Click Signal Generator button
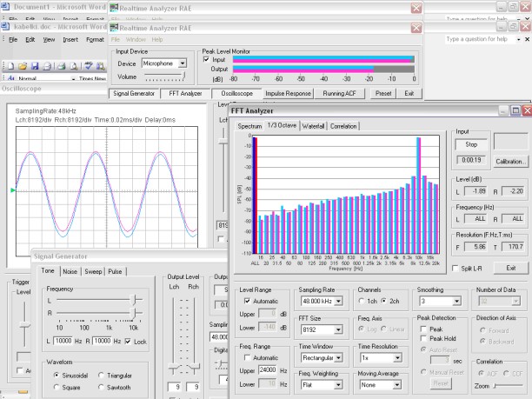 (134, 94)
